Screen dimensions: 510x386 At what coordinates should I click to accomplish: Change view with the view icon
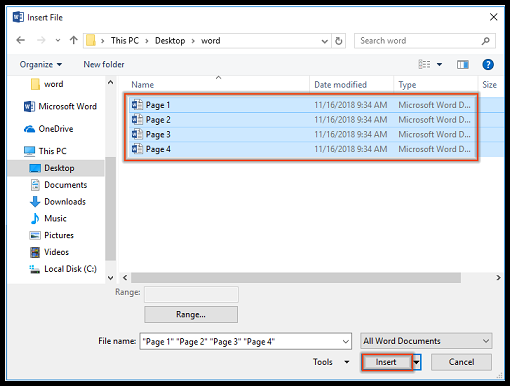pyautogui.click(x=424, y=64)
